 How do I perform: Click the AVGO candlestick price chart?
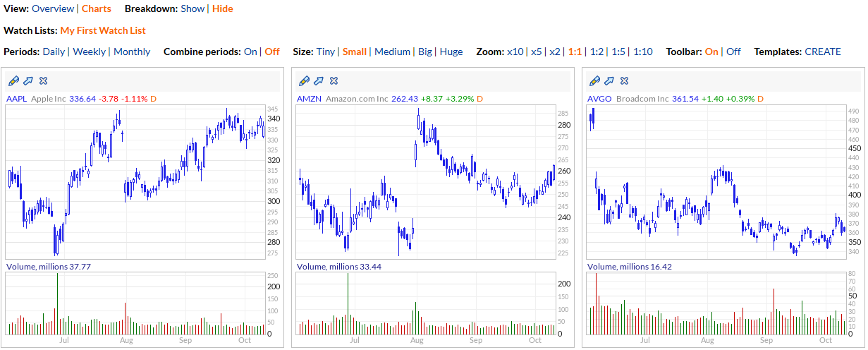click(x=716, y=182)
